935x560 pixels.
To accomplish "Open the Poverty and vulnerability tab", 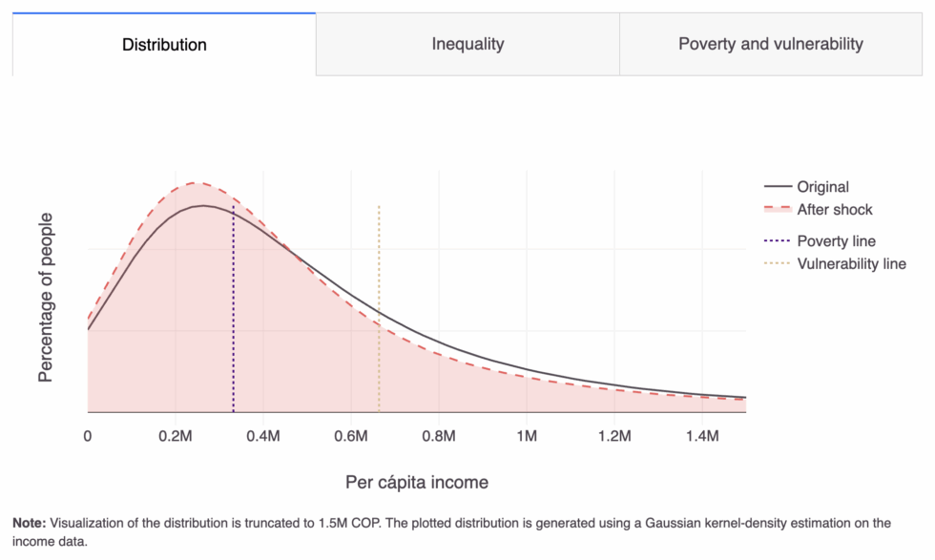I will (x=771, y=44).
